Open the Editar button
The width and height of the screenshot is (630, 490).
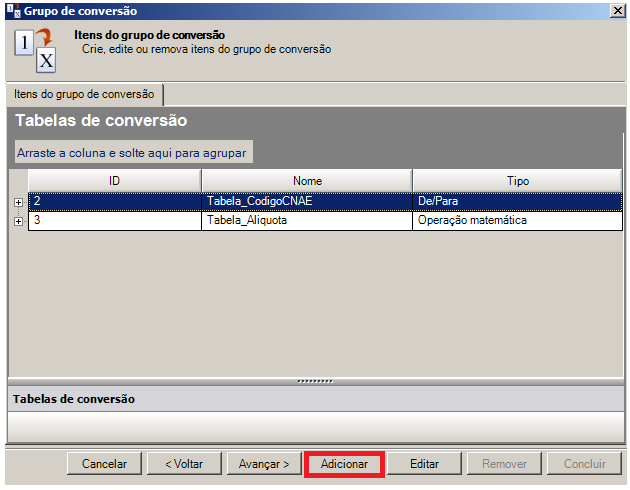pyautogui.click(x=424, y=464)
